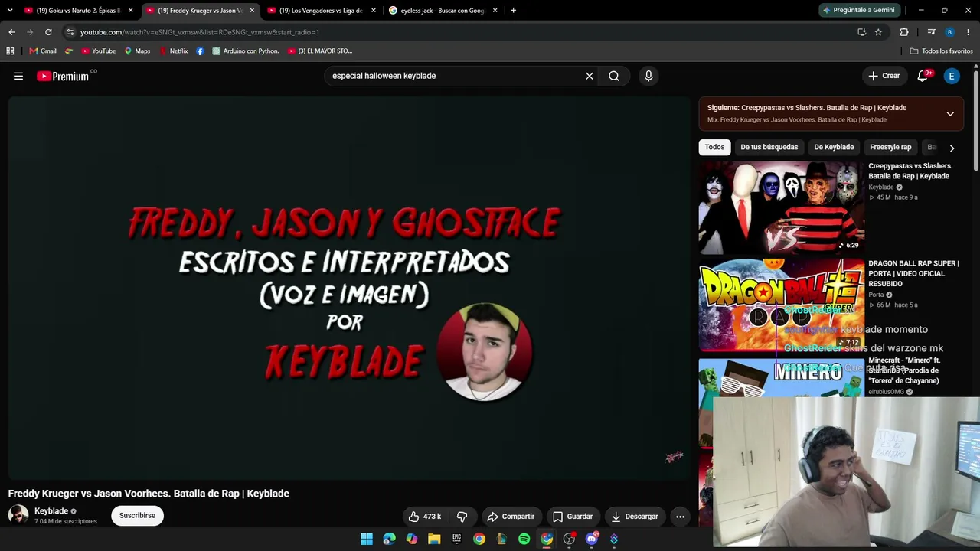980x551 pixels.
Task: Open the Netflix bookmark
Action: 173,51
